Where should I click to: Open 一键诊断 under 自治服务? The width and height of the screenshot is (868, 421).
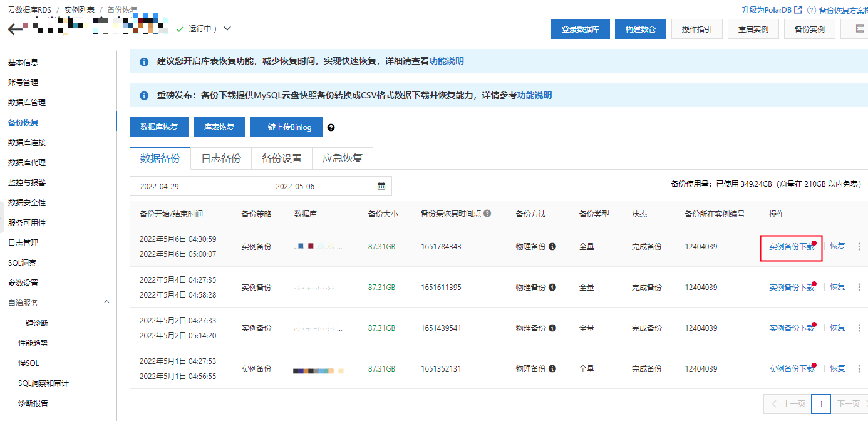(34, 323)
